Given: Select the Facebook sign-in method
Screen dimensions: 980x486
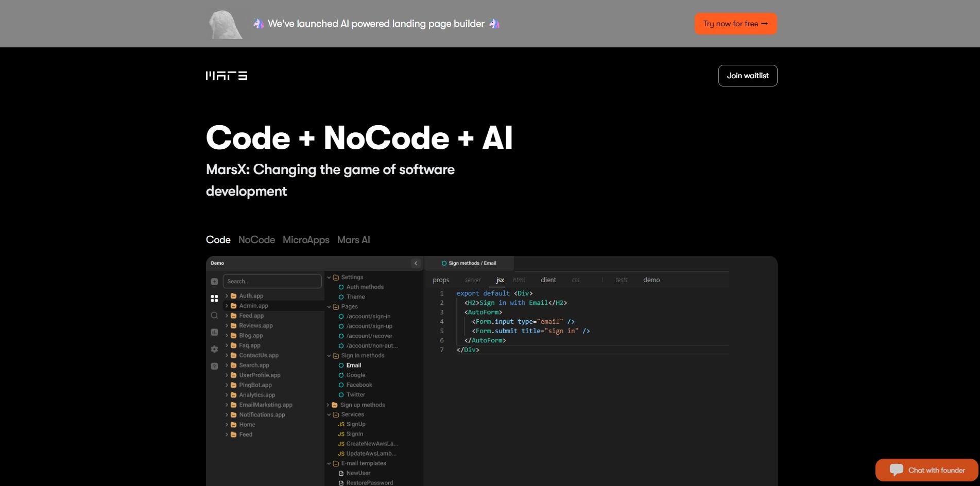Looking at the screenshot, I should [x=359, y=385].
